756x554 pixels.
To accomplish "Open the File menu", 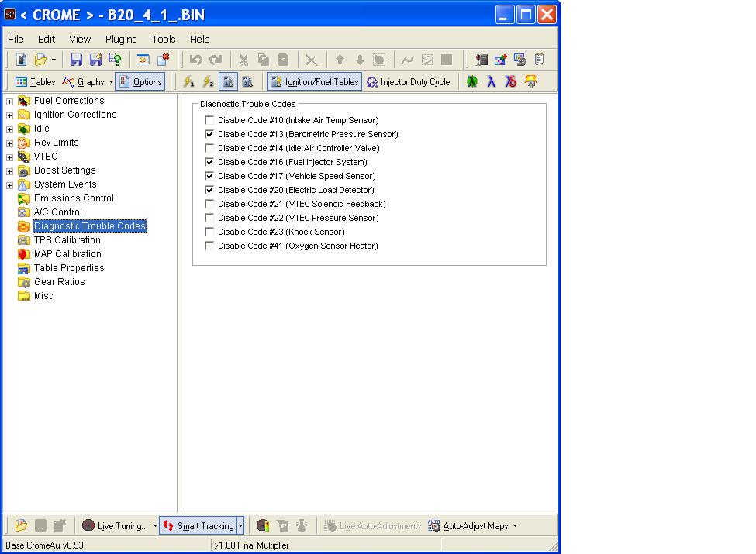I will click(x=16, y=39).
